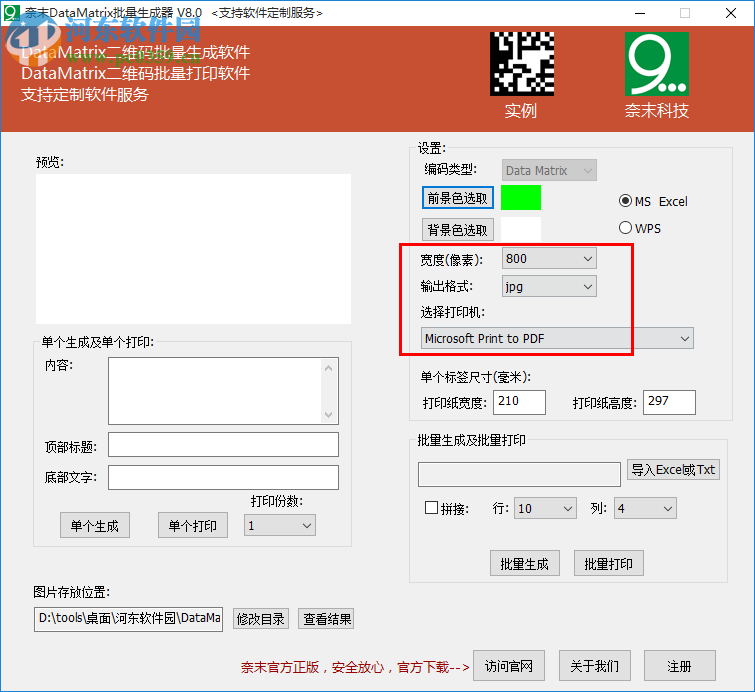Enable the 拼接 checkbox
This screenshot has height=692, width=755.
pos(431,508)
